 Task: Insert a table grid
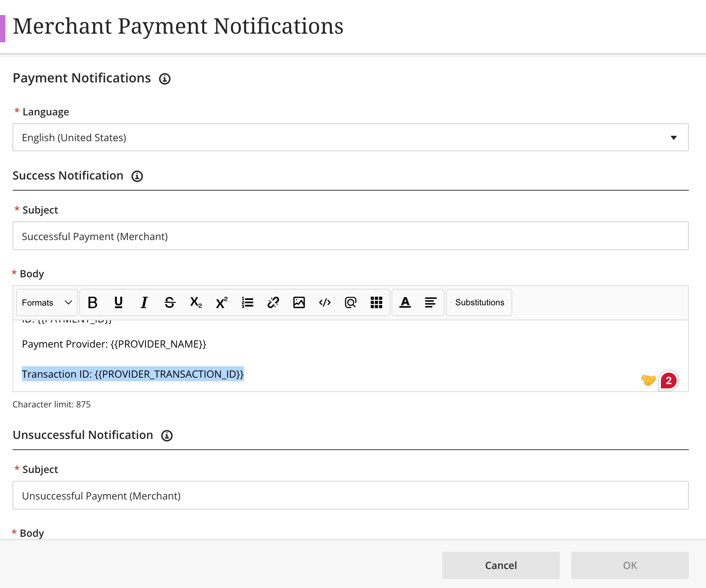[376, 302]
